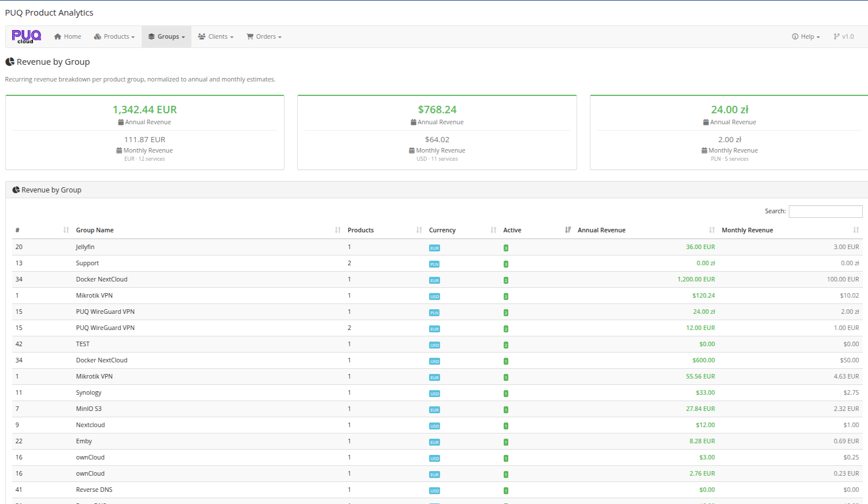868x504 pixels.
Task: Click inside the Search input field
Action: pos(825,211)
